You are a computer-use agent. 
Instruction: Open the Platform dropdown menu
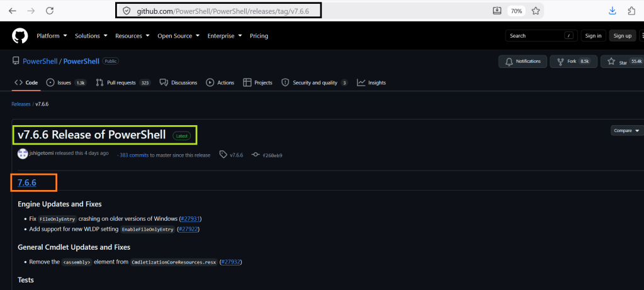coord(52,36)
